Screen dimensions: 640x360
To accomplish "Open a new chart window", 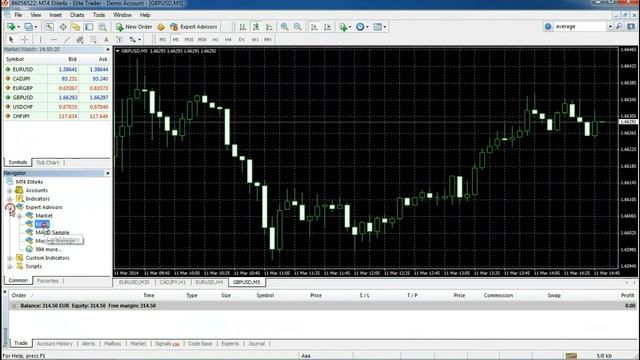I will coord(11,27).
